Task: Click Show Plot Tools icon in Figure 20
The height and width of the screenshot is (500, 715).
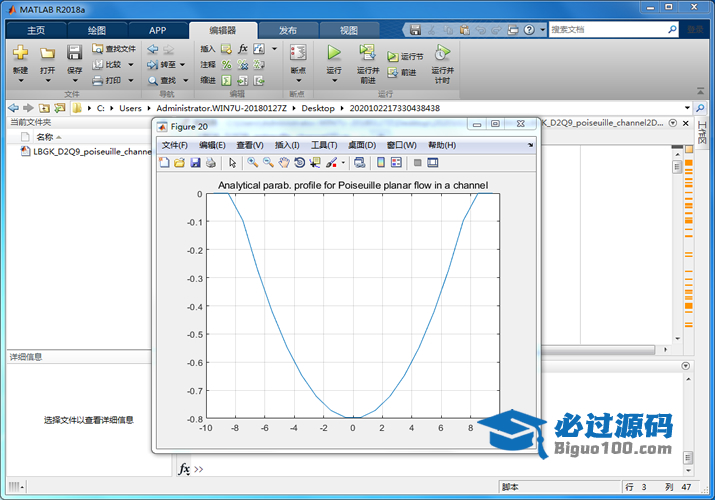Action: [432, 162]
